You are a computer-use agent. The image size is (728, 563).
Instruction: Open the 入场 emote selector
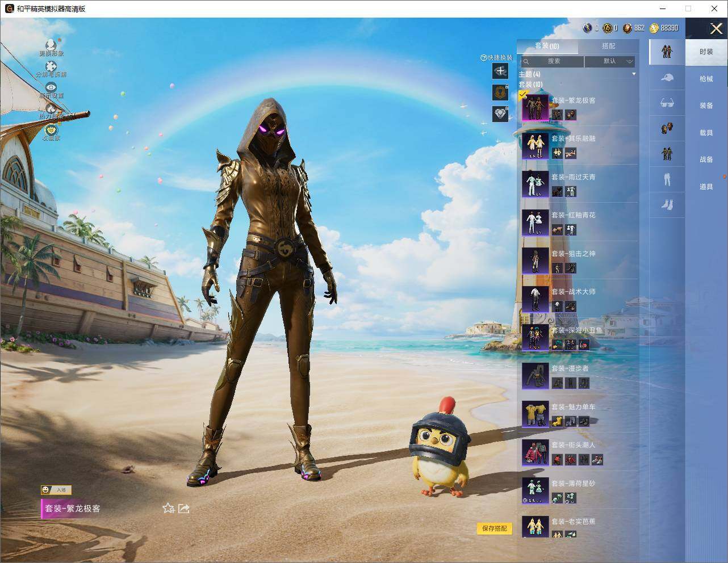coord(56,490)
